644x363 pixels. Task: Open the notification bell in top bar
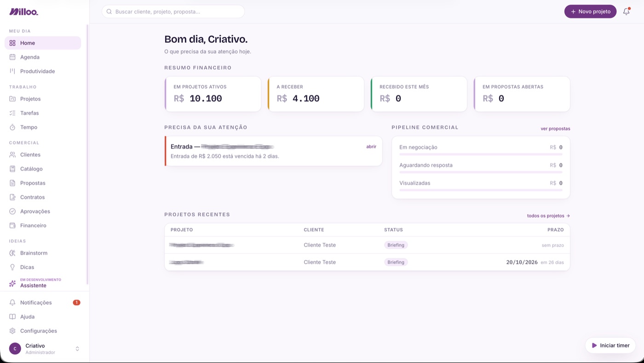pyautogui.click(x=626, y=11)
